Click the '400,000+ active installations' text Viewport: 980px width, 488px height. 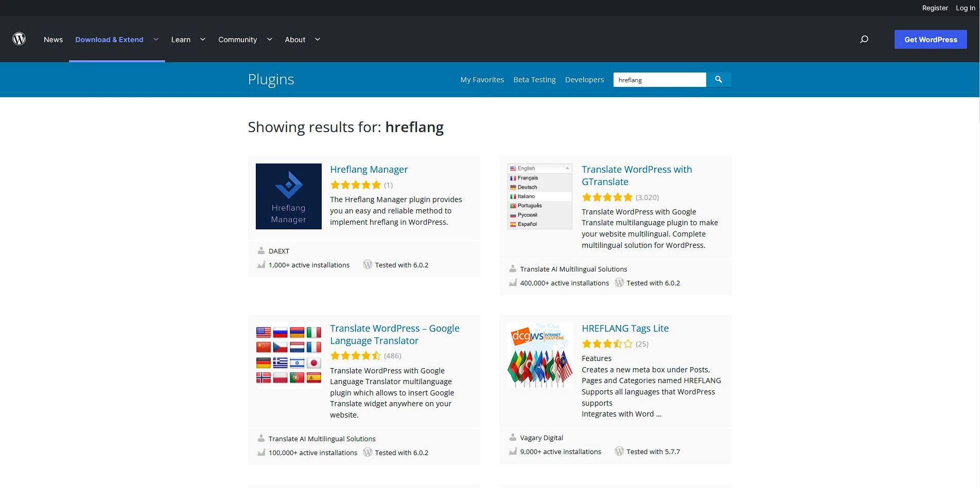pyautogui.click(x=564, y=283)
